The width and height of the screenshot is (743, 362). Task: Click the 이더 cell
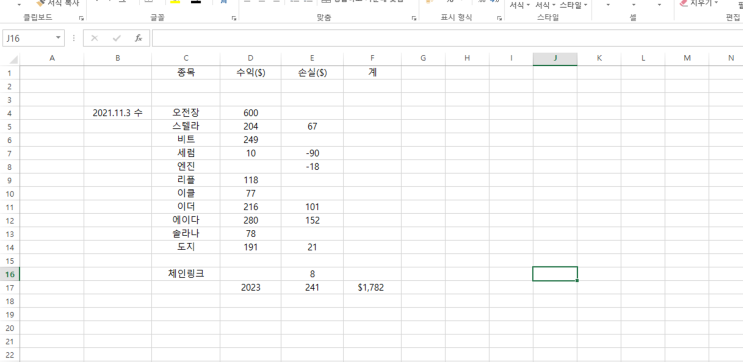186,207
